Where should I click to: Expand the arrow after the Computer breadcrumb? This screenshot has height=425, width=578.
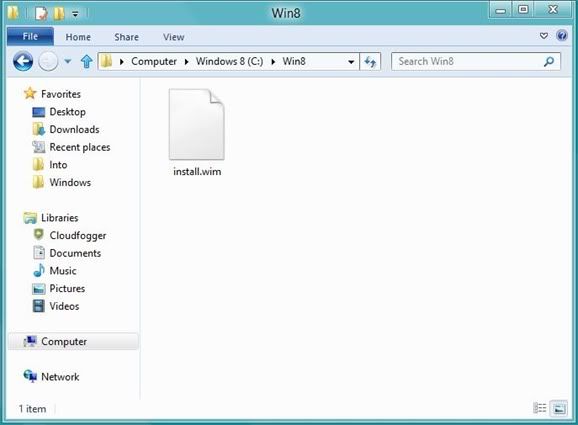187,62
